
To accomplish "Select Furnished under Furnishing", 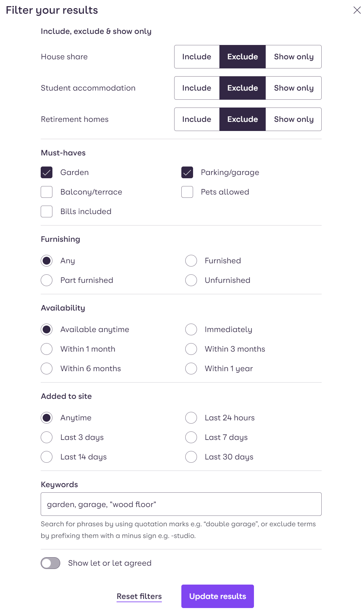I will click(x=191, y=261).
